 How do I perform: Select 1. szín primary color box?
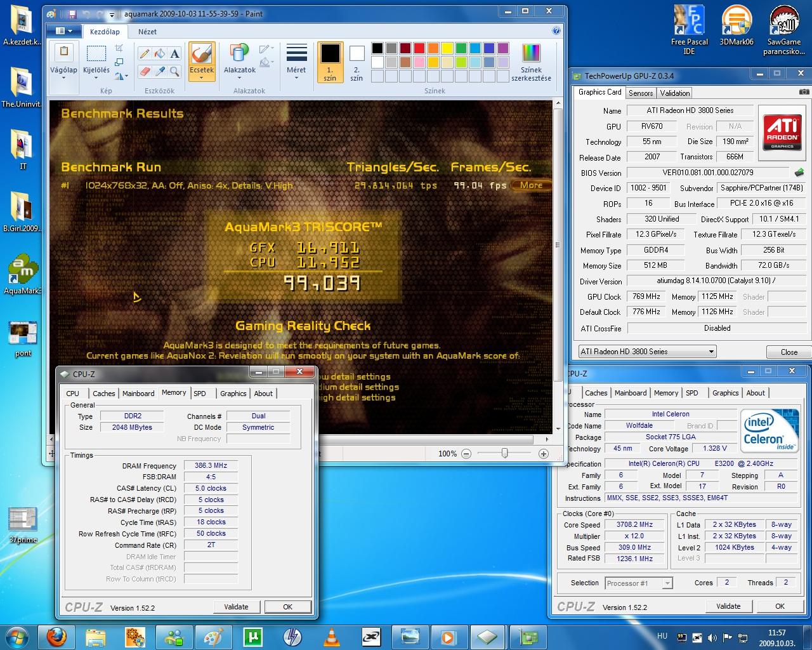pyautogui.click(x=330, y=62)
